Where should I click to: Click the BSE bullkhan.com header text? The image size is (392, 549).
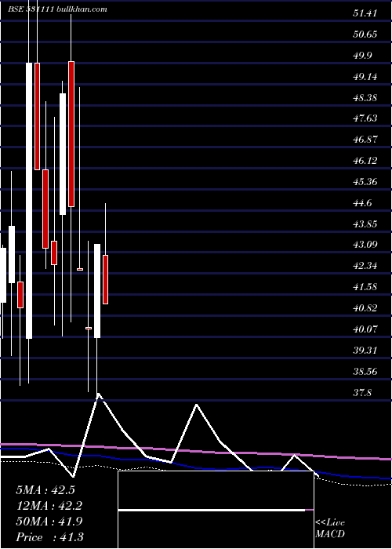click(x=57, y=9)
